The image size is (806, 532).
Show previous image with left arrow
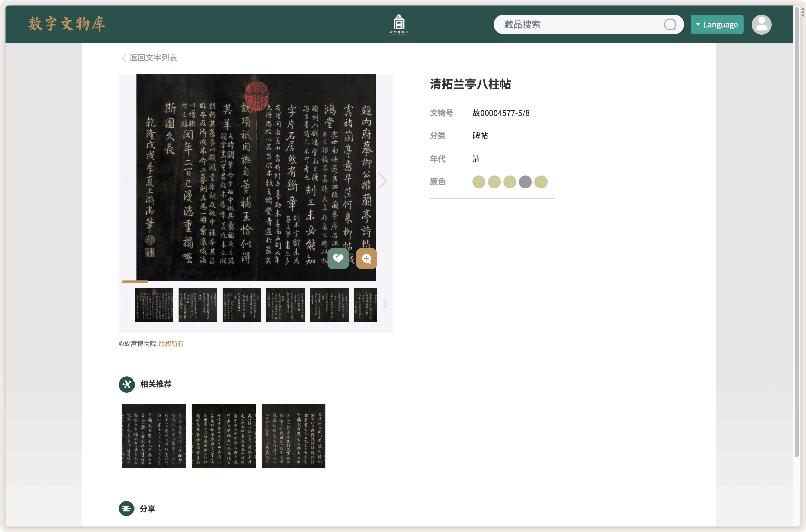(x=129, y=180)
